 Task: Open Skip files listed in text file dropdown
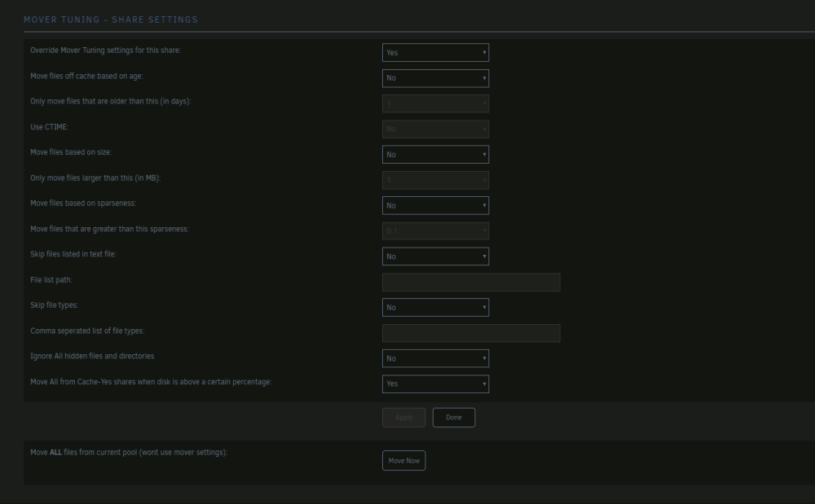pyautogui.click(x=435, y=256)
